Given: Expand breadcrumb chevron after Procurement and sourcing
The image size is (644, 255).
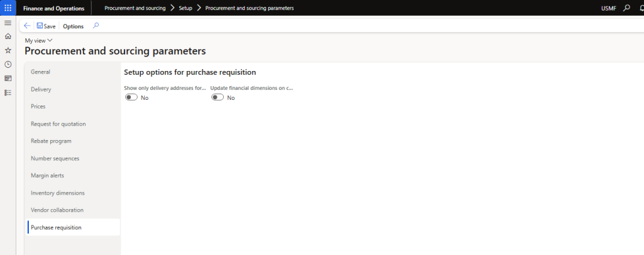Looking at the screenshot, I should pyautogui.click(x=172, y=8).
